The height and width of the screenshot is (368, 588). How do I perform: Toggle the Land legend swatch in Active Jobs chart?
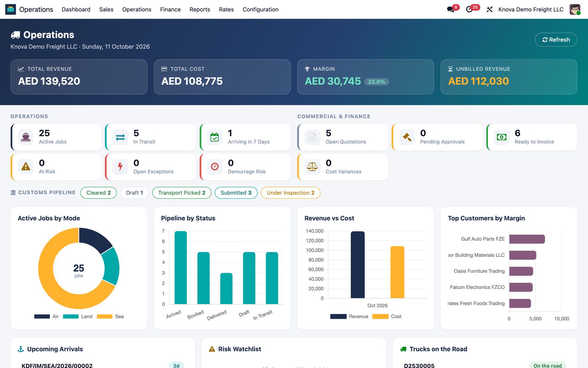point(71,316)
